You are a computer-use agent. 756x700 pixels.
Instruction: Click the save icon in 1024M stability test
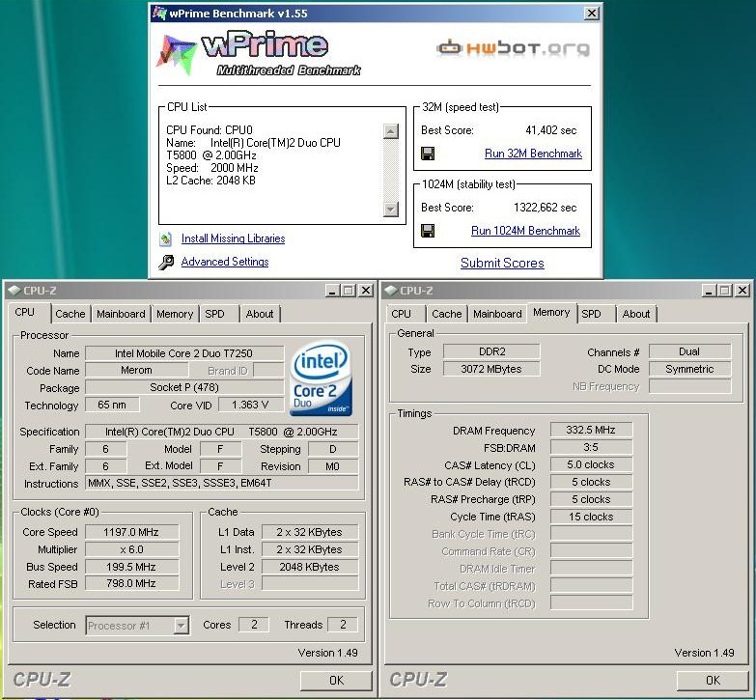click(428, 231)
